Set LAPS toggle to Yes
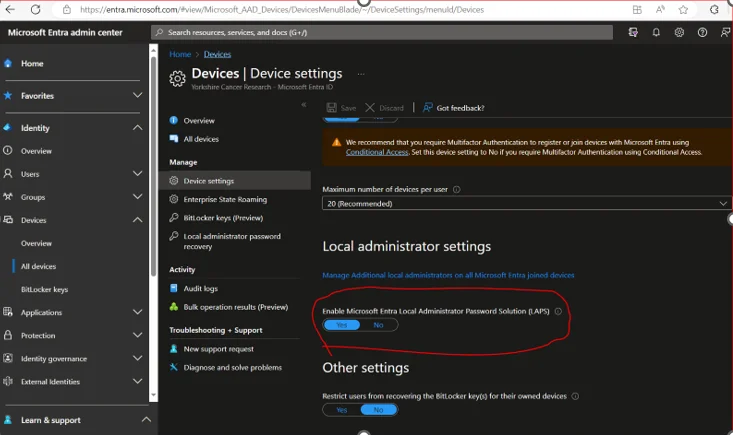733x435 pixels. pyautogui.click(x=341, y=325)
